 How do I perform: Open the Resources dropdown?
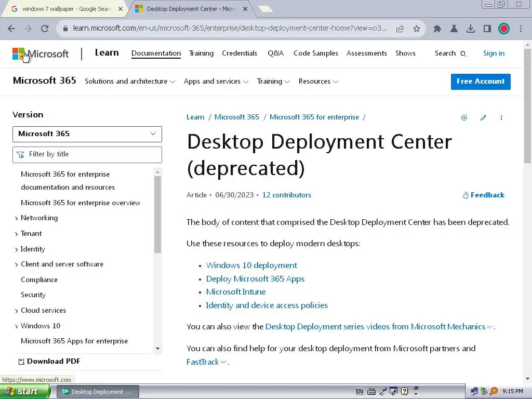coord(318,82)
